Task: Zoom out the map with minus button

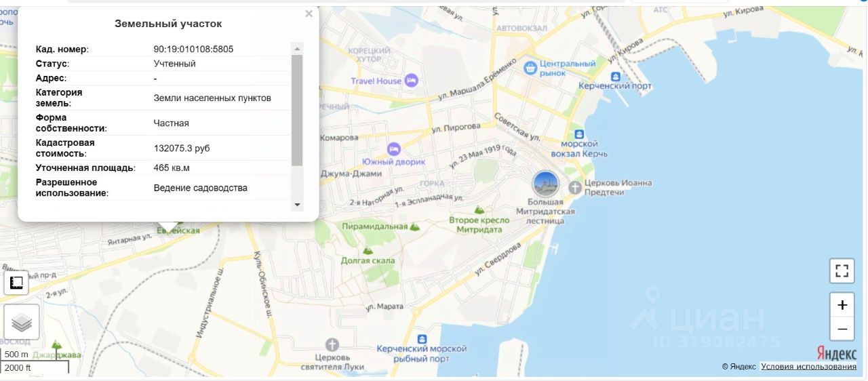Action: 842,329
